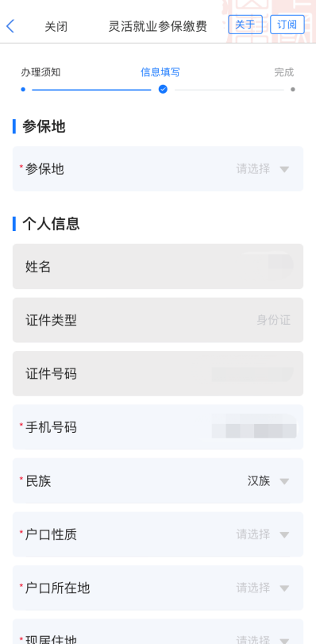Click the 姓名 field
Screen dimensions: 316x644
pos(158,267)
